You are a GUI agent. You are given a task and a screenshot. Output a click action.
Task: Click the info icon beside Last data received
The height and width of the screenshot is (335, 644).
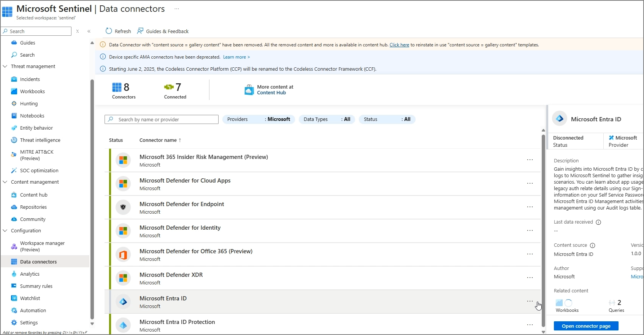598,222
